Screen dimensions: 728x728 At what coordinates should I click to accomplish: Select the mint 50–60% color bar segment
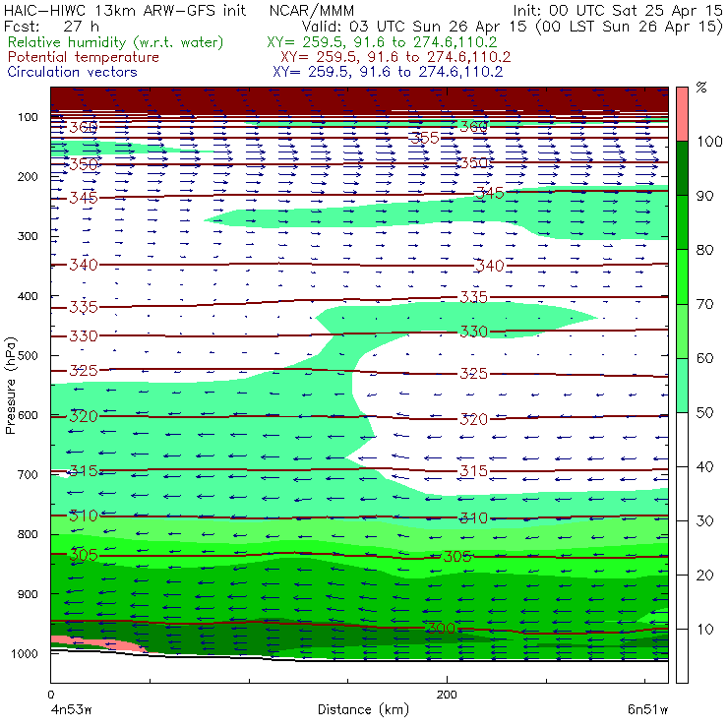[x=682, y=386]
